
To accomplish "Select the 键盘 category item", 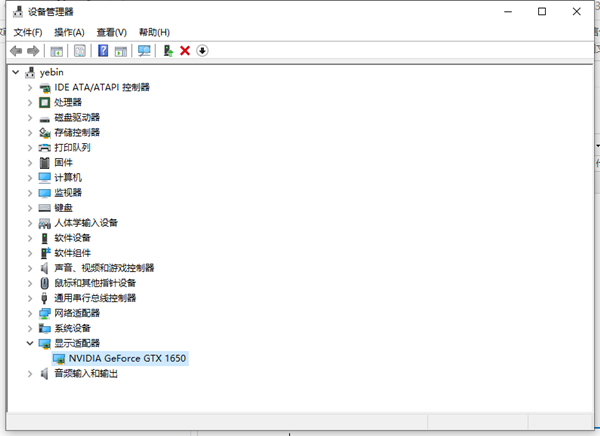I will coord(63,207).
